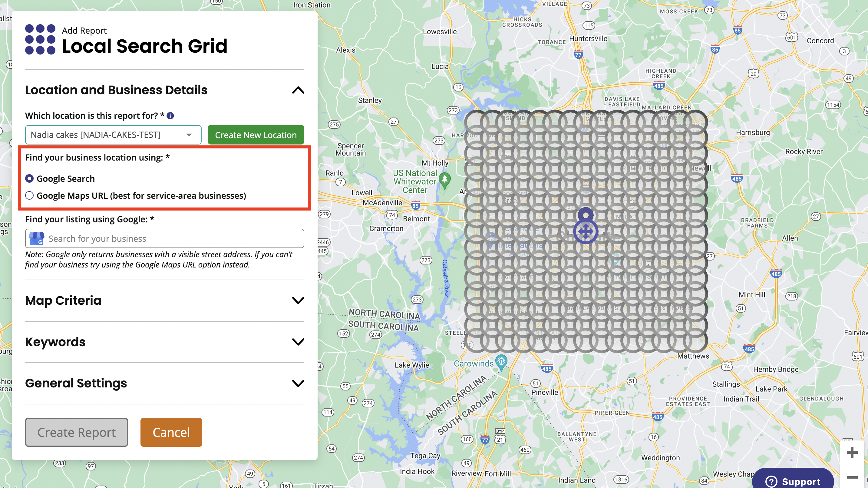Click the Support question mark icon
This screenshot has height=488, width=868.
pyautogui.click(x=771, y=481)
